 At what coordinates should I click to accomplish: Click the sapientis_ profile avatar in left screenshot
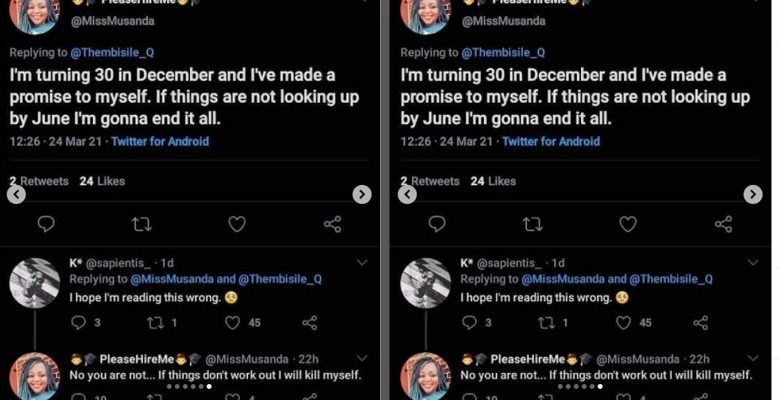coord(35,282)
